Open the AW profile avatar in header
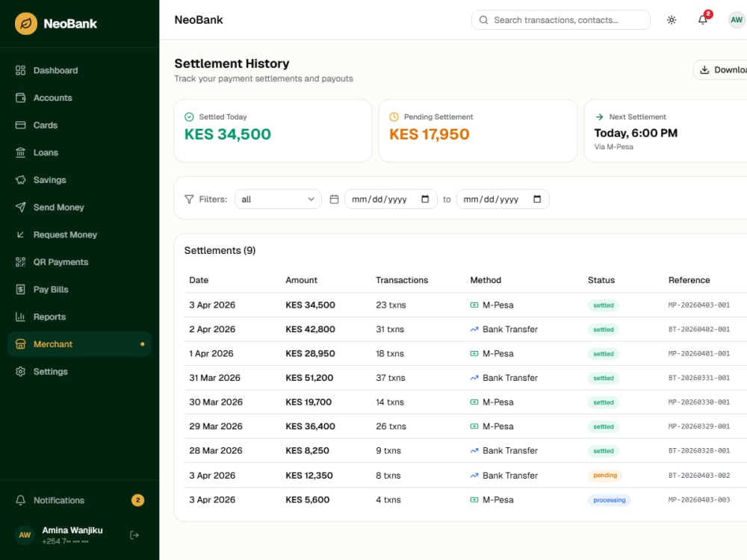This screenshot has height=560, width=747. (x=737, y=20)
